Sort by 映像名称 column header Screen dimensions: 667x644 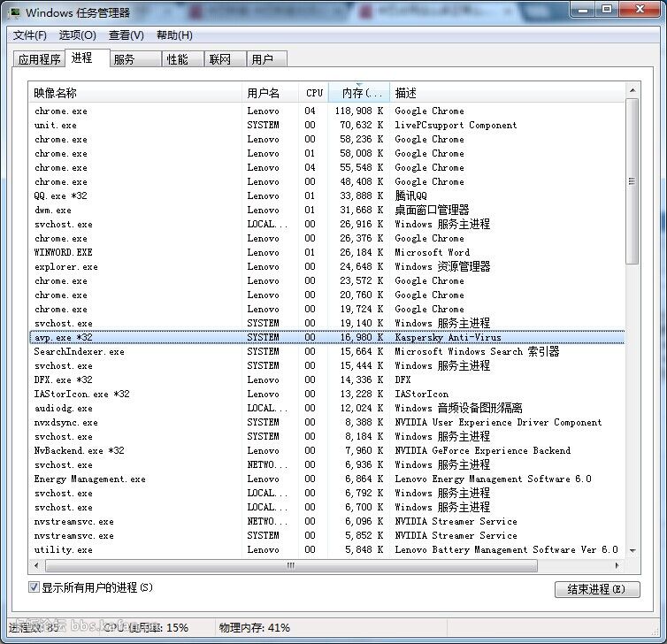tap(135, 93)
